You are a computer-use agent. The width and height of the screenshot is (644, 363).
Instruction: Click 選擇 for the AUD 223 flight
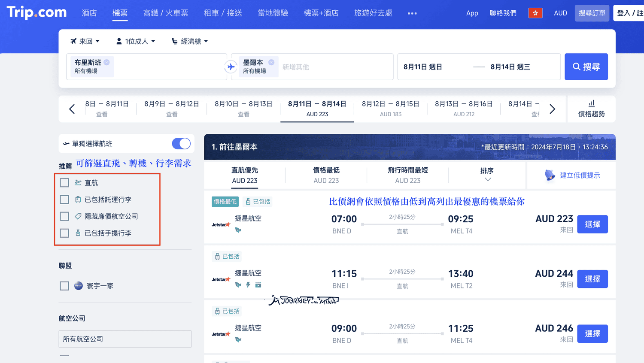point(592,224)
